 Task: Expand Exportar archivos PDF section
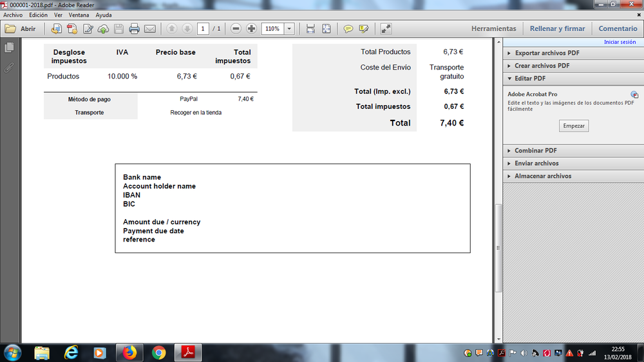(x=573, y=53)
